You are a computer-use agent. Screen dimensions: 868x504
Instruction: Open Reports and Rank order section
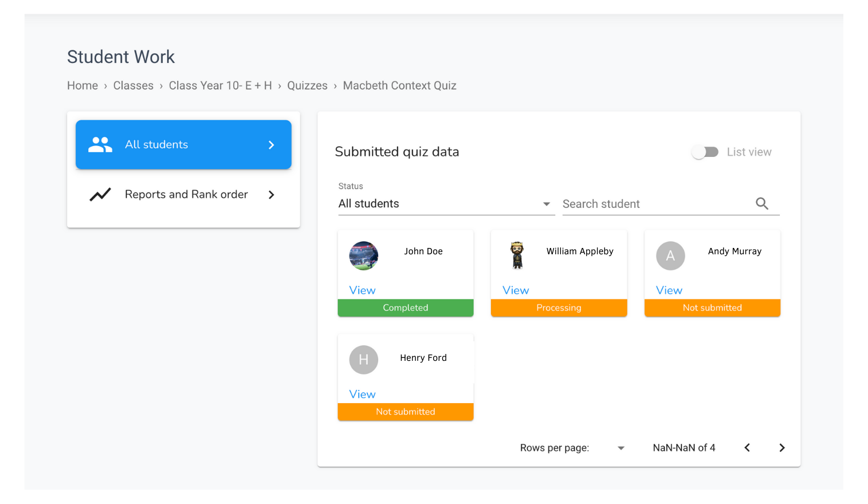point(183,195)
